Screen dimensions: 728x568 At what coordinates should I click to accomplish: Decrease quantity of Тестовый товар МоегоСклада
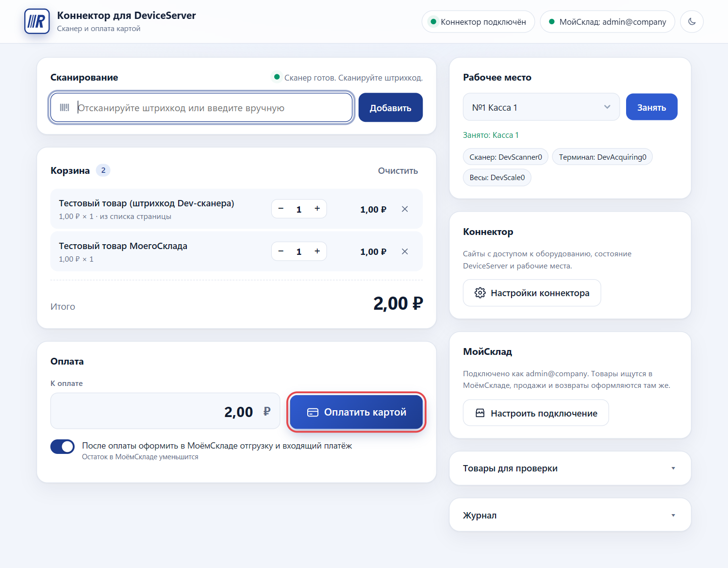[x=281, y=251]
